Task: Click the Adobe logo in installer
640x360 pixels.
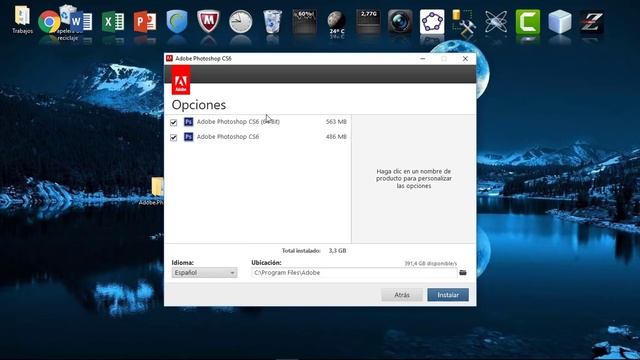Action: pyautogui.click(x=181, y=81)
